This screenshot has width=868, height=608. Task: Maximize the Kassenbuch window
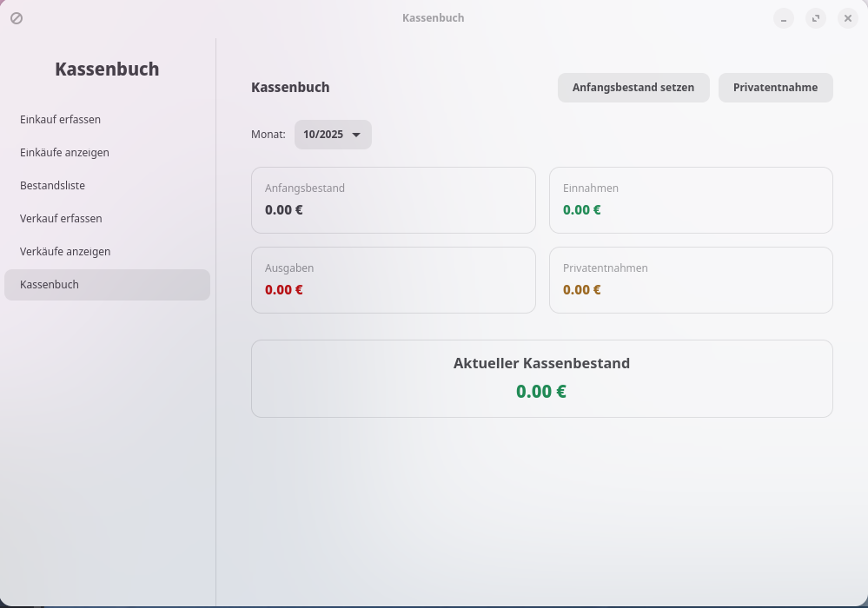(816, 18)
